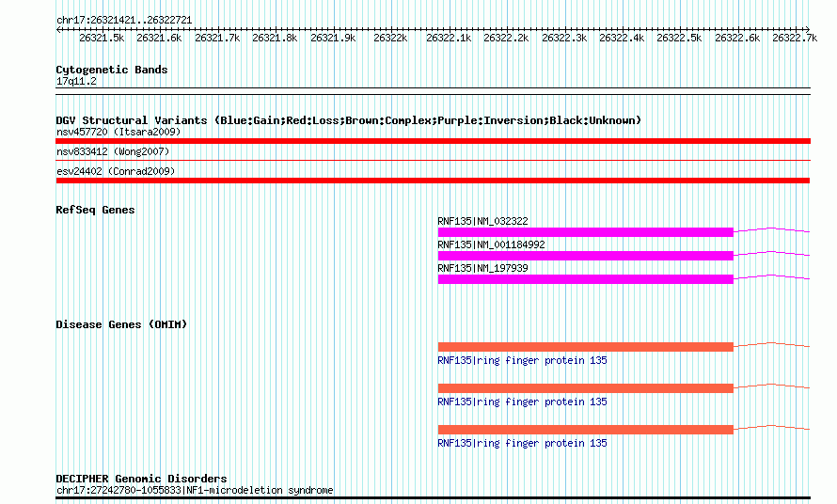Click the esv24402 (Conrad2009) variant label

[116, 171]
